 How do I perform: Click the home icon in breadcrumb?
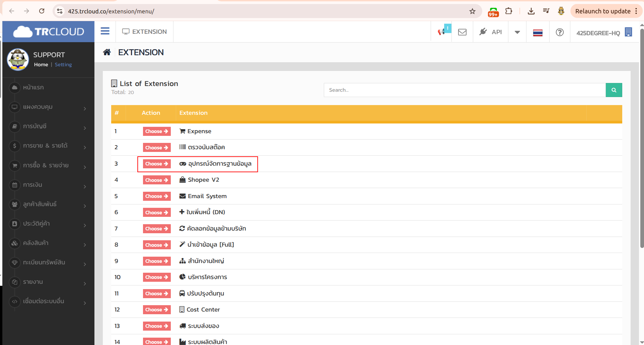107,52
